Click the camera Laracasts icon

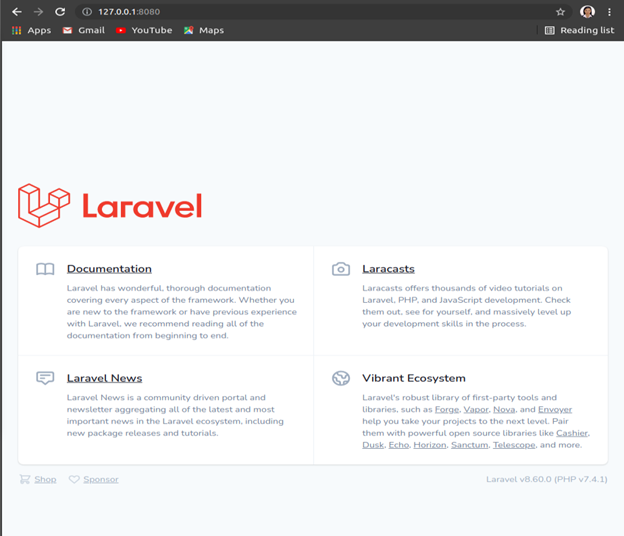click(341, 269)
